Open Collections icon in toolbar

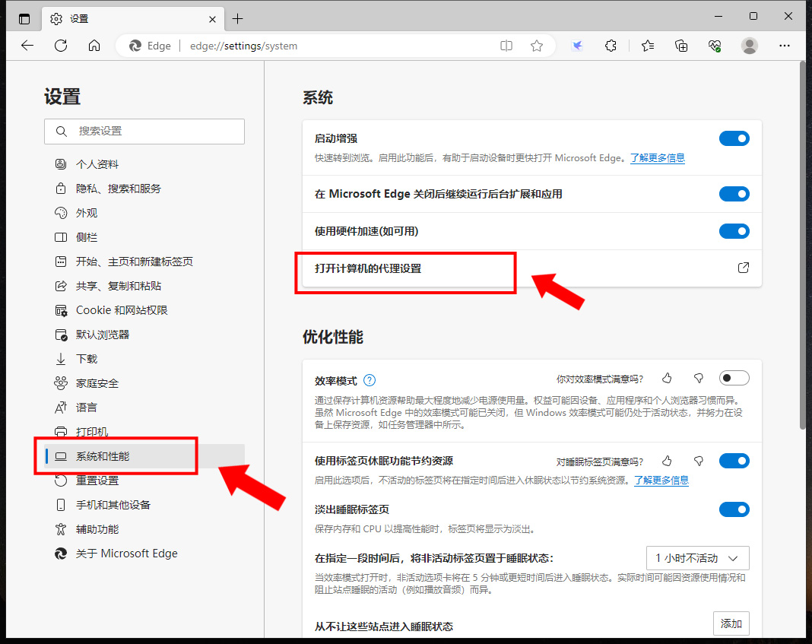pos(681,46)
